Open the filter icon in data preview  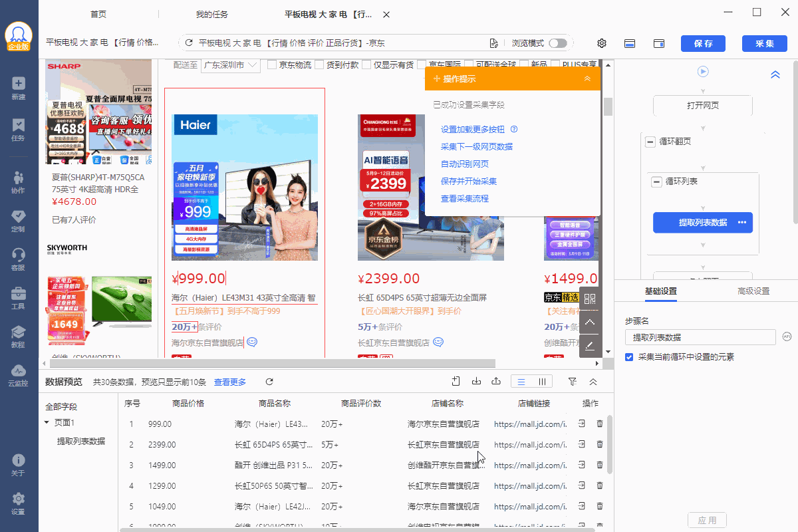click(x=573, y=382)
